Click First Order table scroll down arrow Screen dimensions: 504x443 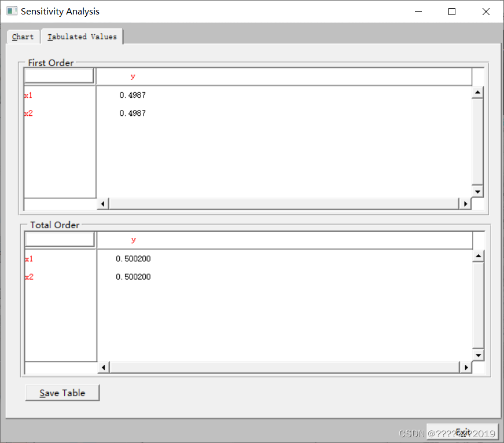[x=477, y=192]
